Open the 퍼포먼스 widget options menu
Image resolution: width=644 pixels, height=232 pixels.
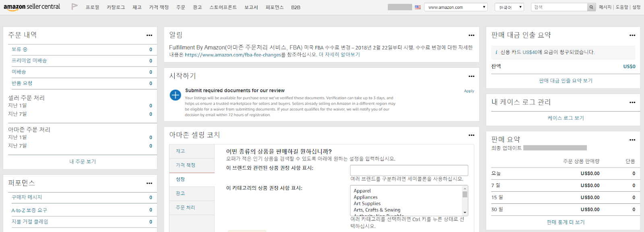tap(149, 183)
